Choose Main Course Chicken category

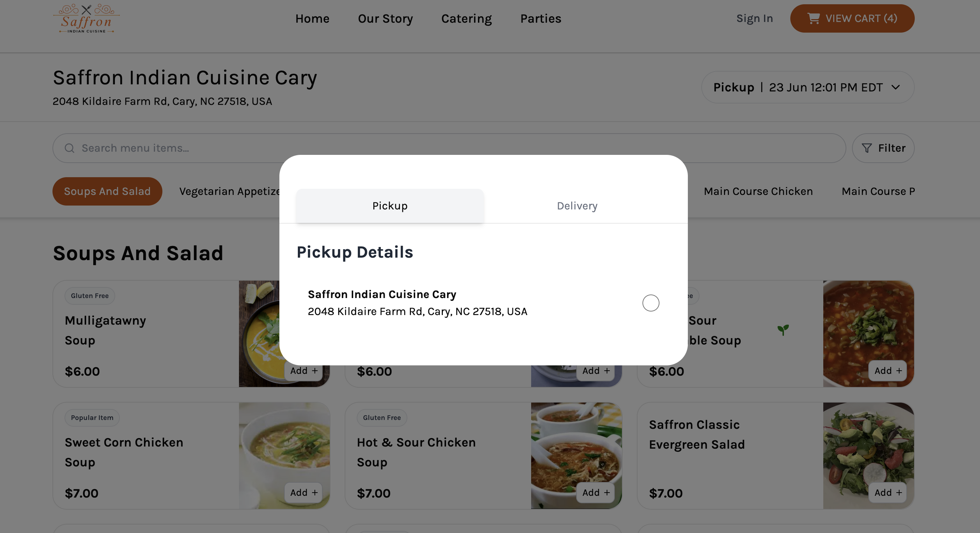coord(758,191)
